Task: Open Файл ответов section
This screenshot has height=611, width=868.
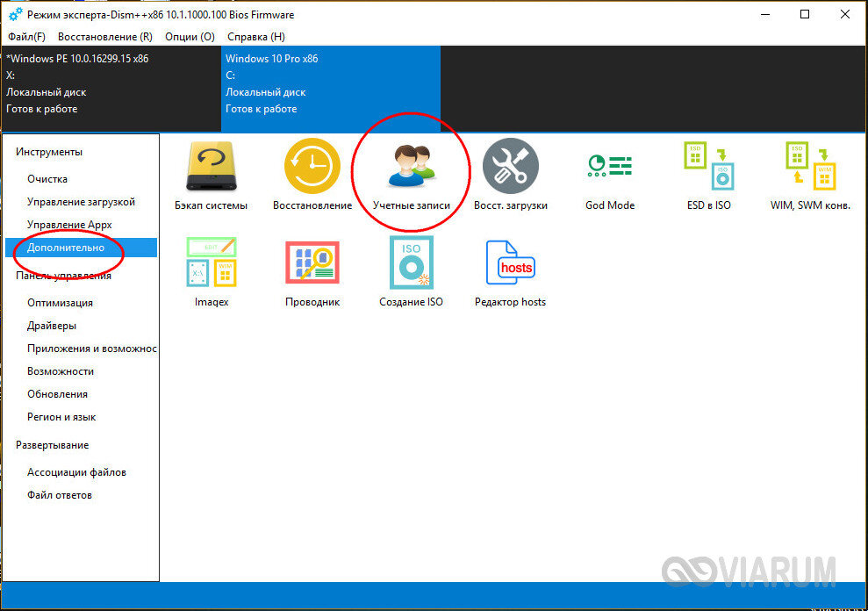Action: pos(59,494)
